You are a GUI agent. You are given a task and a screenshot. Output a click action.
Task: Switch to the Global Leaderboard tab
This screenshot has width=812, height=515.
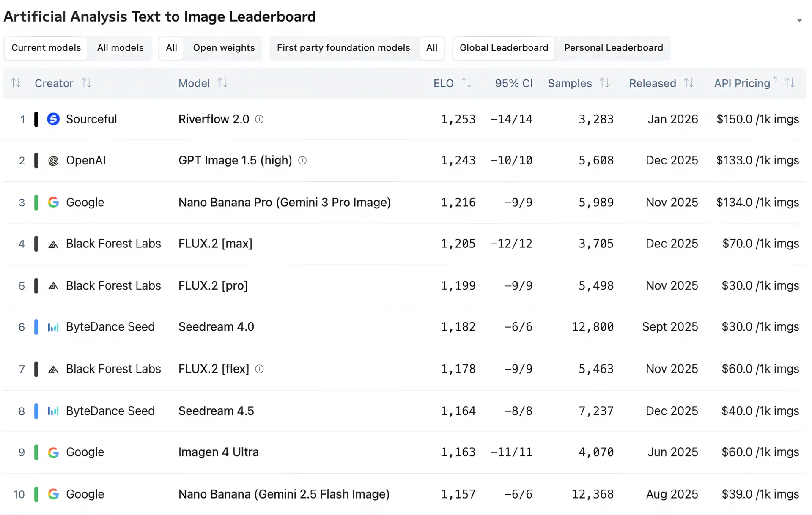click(x=504, y=48)
